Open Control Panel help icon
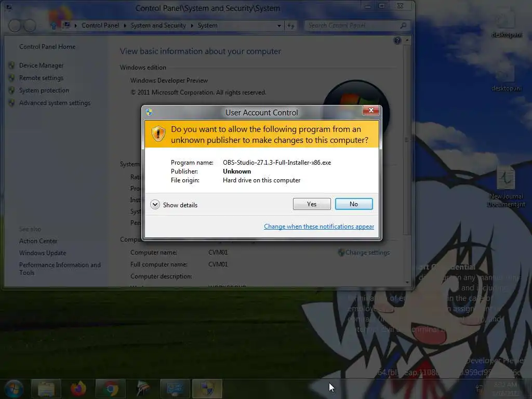The height and width of the screenshot is (399, 532). tap(397, 41)
